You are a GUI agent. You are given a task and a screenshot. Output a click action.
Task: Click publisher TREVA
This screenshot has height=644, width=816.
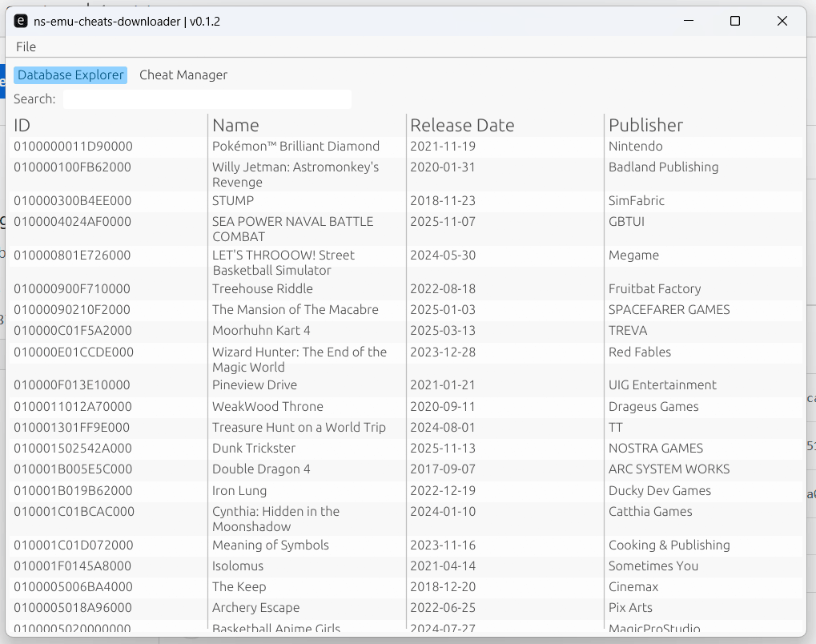(x=628, y=331)
